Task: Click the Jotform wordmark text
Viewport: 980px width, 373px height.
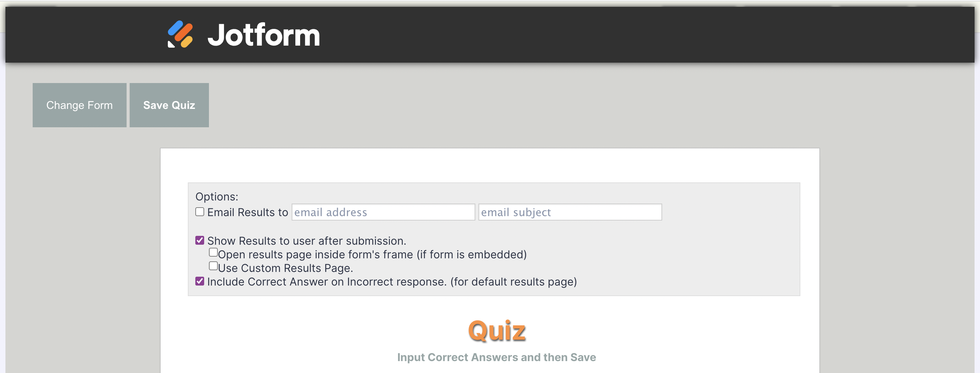Action: point(263,35)
